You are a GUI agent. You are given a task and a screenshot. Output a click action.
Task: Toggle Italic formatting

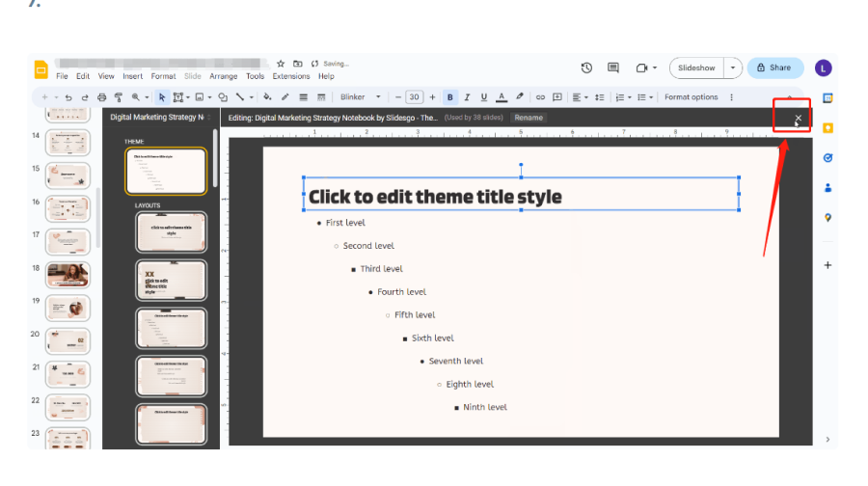(467, 97)
